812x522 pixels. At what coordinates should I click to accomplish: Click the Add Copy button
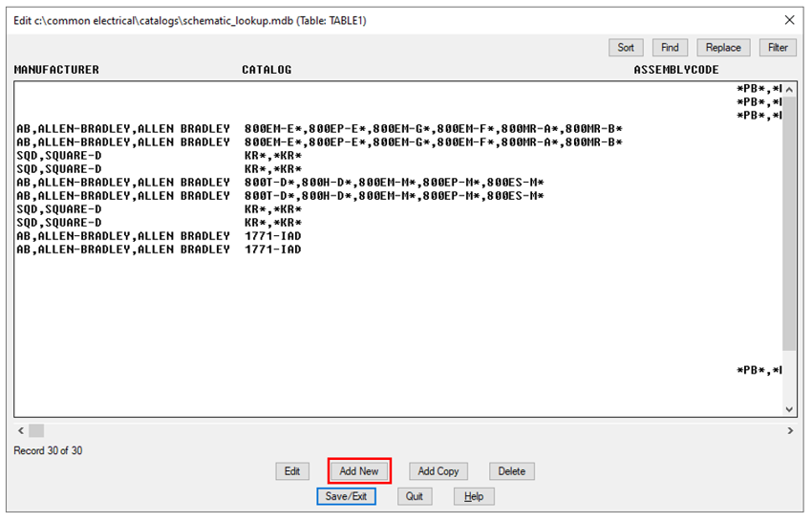(x=438, y=471)
